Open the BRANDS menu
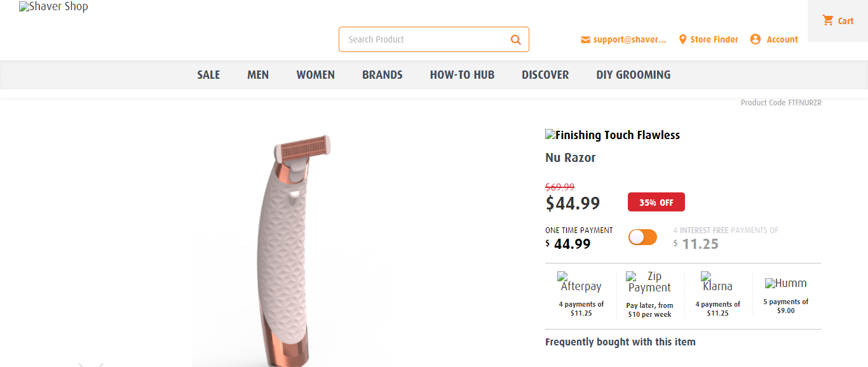Screen dimensions: 868x367 click(383, 75)
